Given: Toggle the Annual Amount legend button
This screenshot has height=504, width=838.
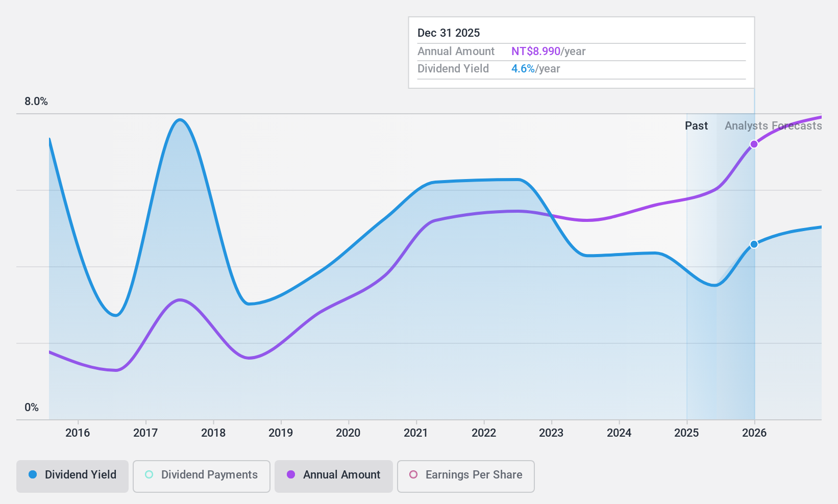Looking at the screenshot, I should 334,476.
